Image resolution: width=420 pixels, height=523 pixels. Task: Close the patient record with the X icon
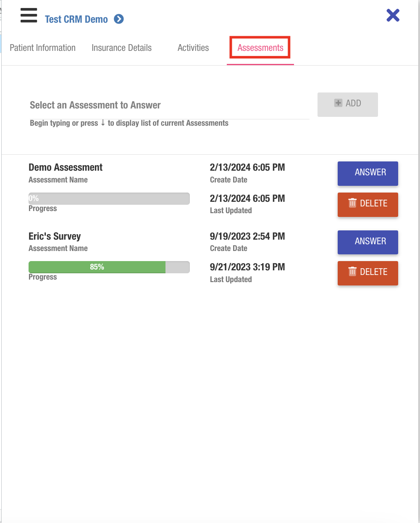(393, 15)
